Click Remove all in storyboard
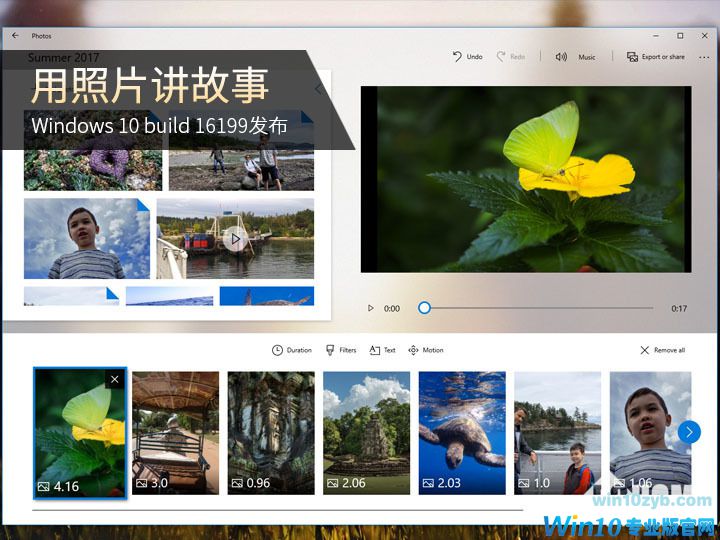The width and height of the screenshot is (720, 540). pos(662,350)
